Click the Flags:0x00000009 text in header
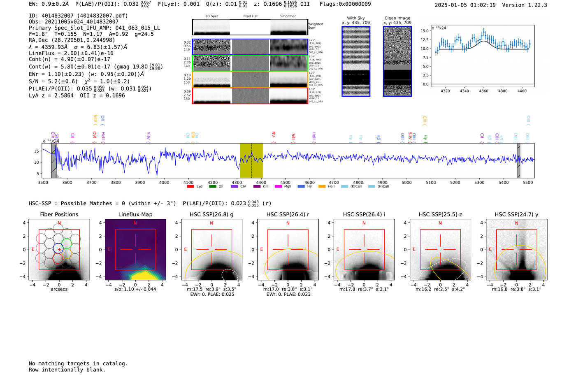The height and width of the screenshot is (392, 576). pos(345,4)
